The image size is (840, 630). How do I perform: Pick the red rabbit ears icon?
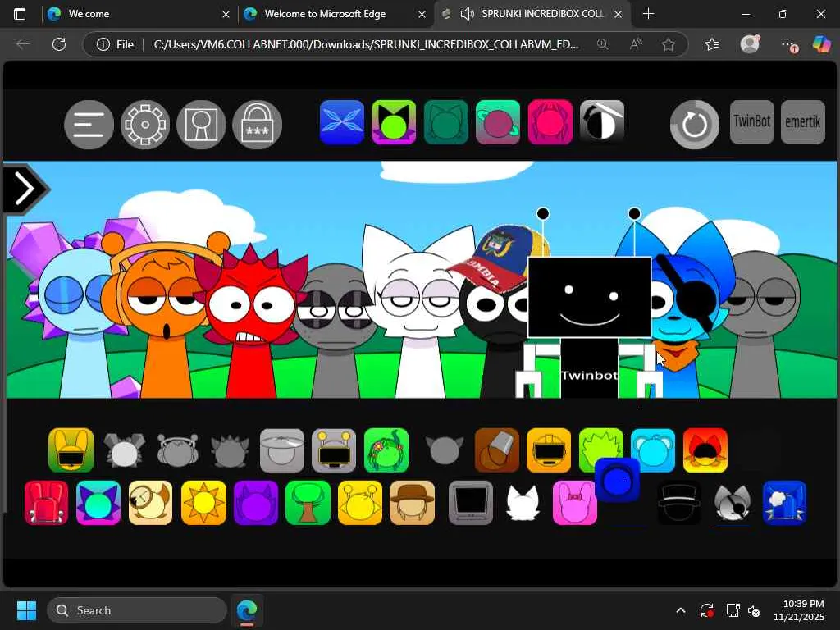point(46,503)
